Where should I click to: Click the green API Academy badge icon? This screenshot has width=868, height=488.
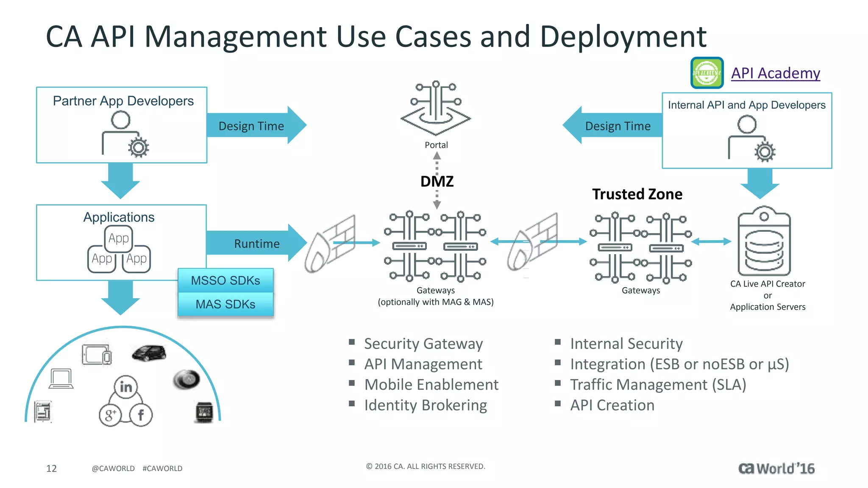pyautogui.click(x=707, y=73)
